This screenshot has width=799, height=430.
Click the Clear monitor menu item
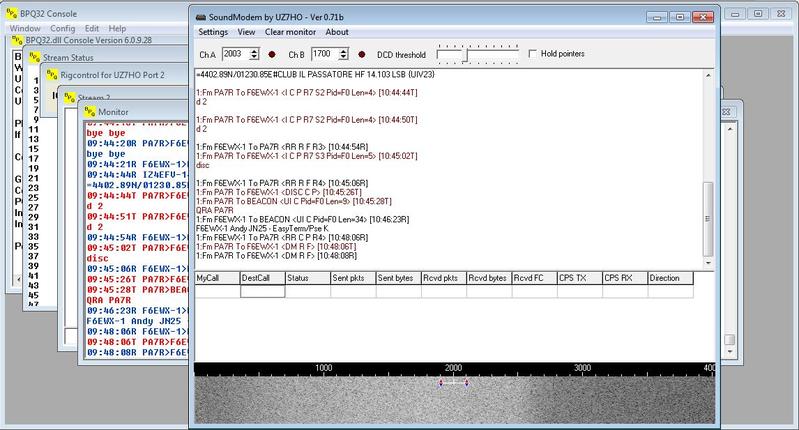pos(290,32)
